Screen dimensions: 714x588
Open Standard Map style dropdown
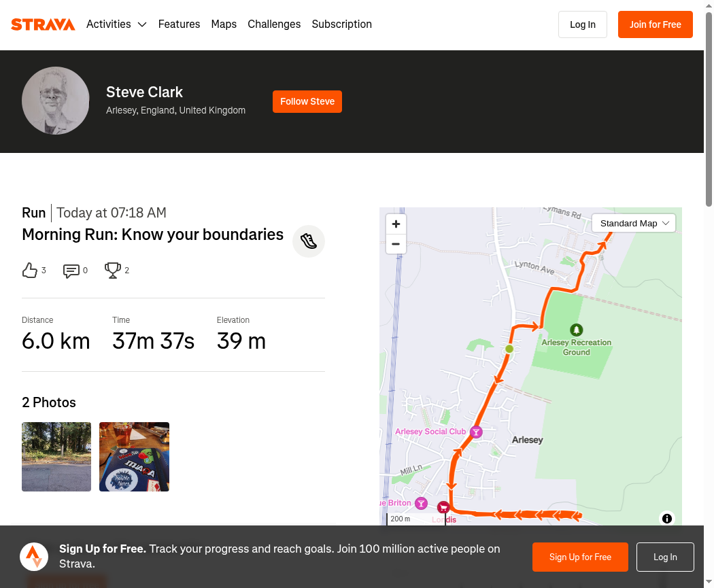[x=634, y=224]
